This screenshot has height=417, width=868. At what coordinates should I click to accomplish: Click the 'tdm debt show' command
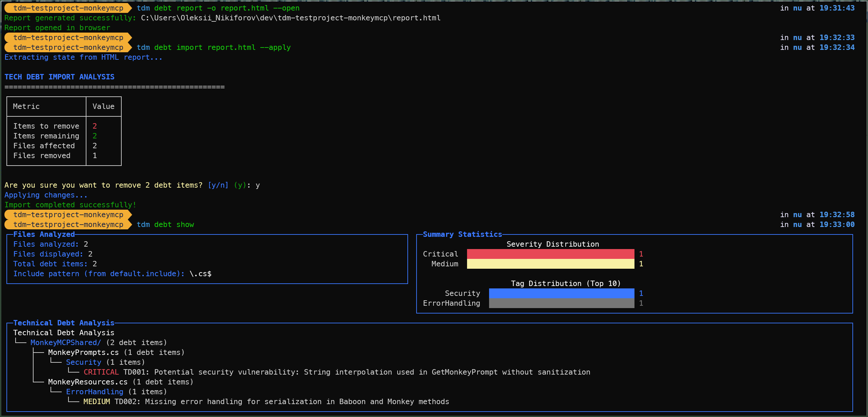click(165, 225)
